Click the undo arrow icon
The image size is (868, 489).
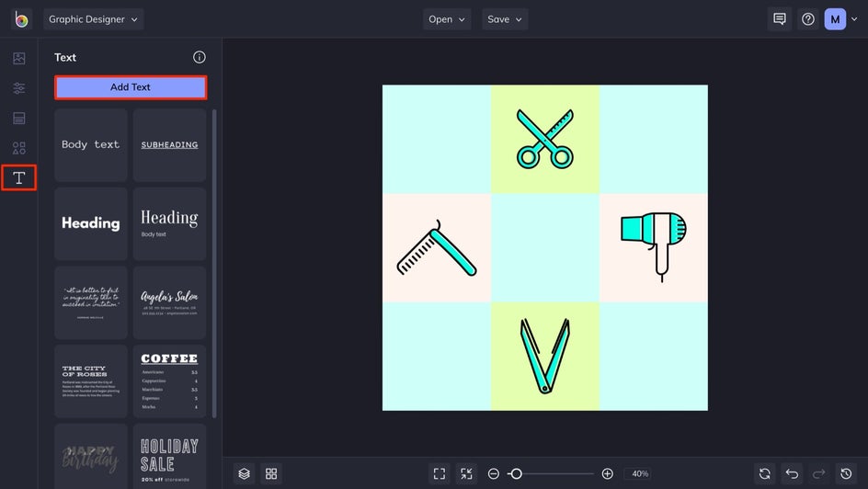[x=793, y=473]
